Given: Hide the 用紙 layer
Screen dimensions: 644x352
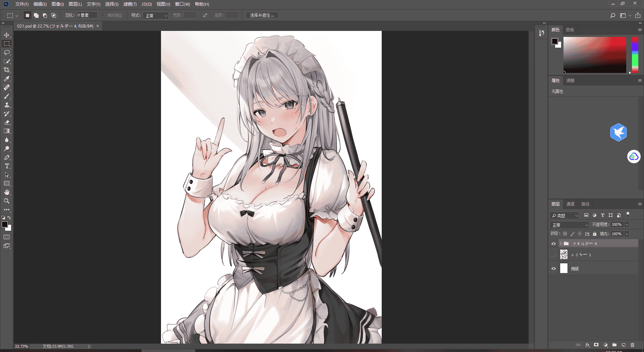Looking at the screenshot, I should pyautogui.click(x=553, y=268).
